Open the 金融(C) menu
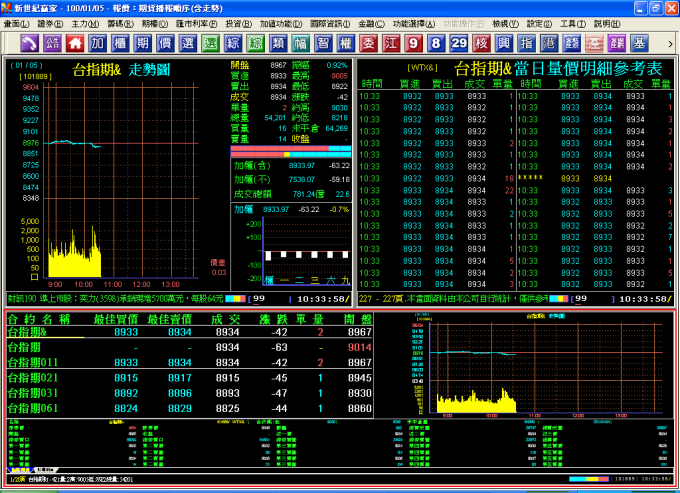The image size is (680, 493). [371, 24]
